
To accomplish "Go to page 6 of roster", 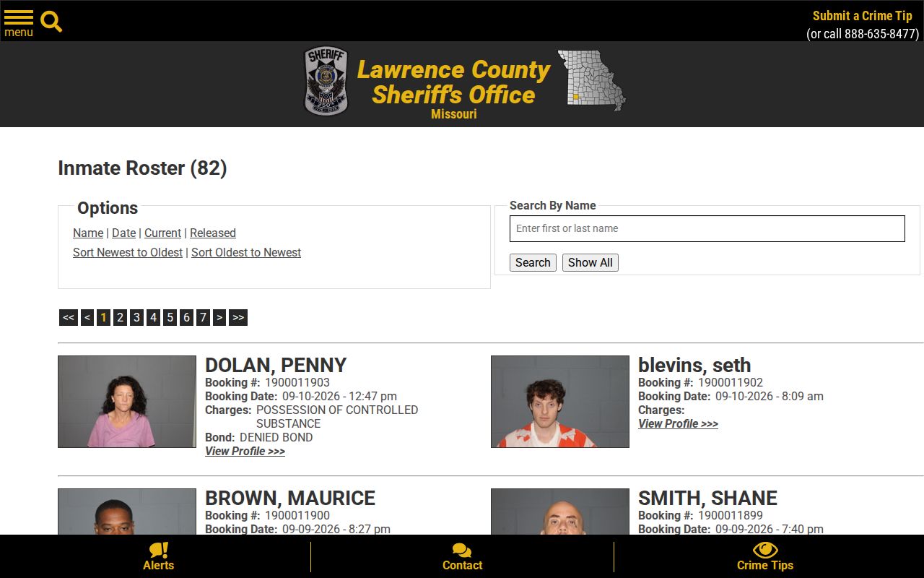I will (186, 317).
